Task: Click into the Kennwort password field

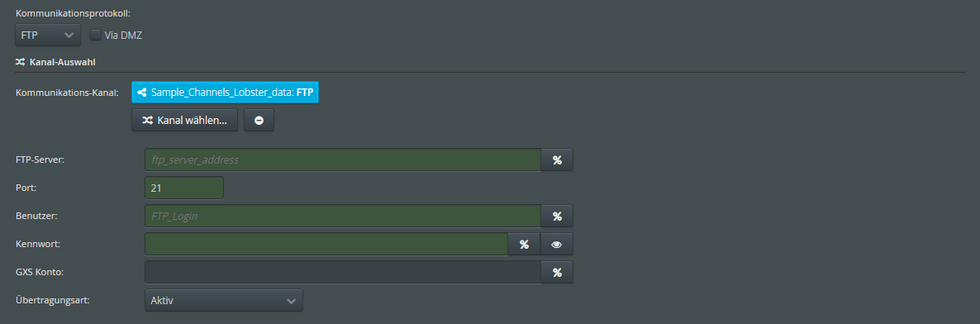Action: tap(326, 244)
